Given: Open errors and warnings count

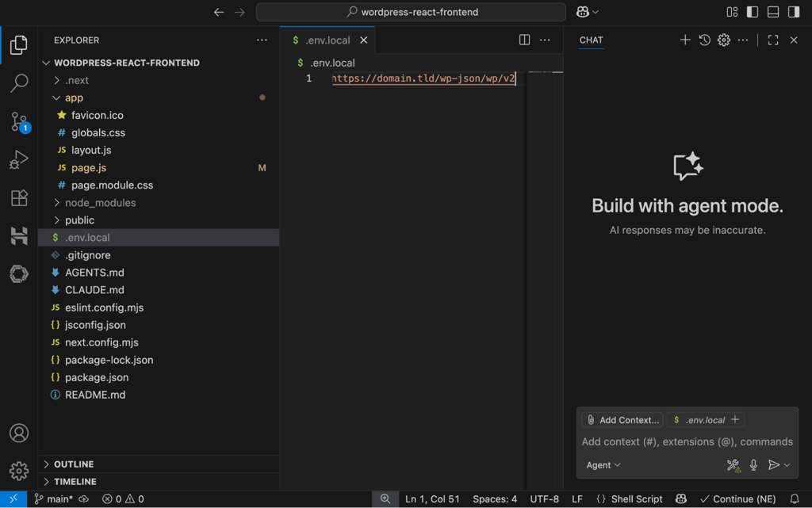Looking at the screenshot, I should [123, 498].
